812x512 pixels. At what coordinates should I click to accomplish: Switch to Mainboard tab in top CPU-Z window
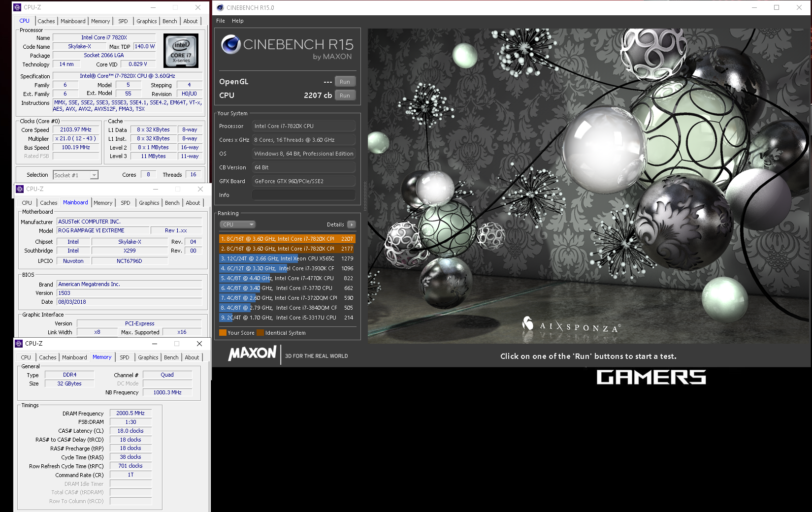73,21
